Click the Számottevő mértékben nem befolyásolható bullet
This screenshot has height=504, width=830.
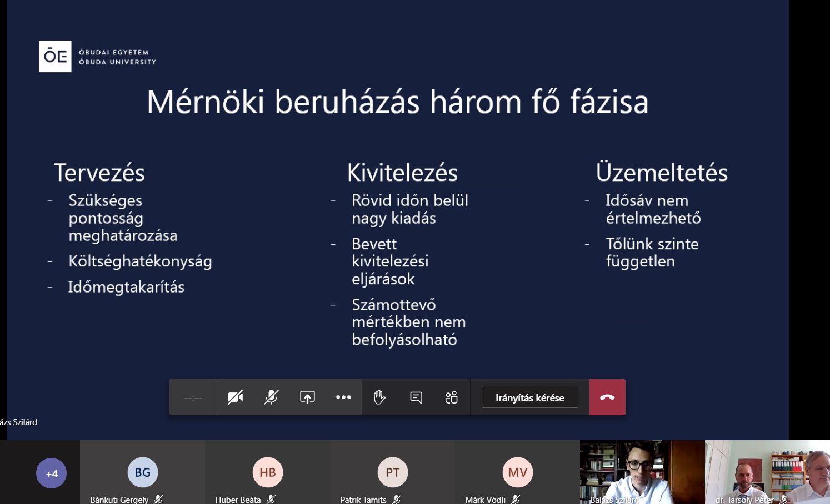point(408,322)
